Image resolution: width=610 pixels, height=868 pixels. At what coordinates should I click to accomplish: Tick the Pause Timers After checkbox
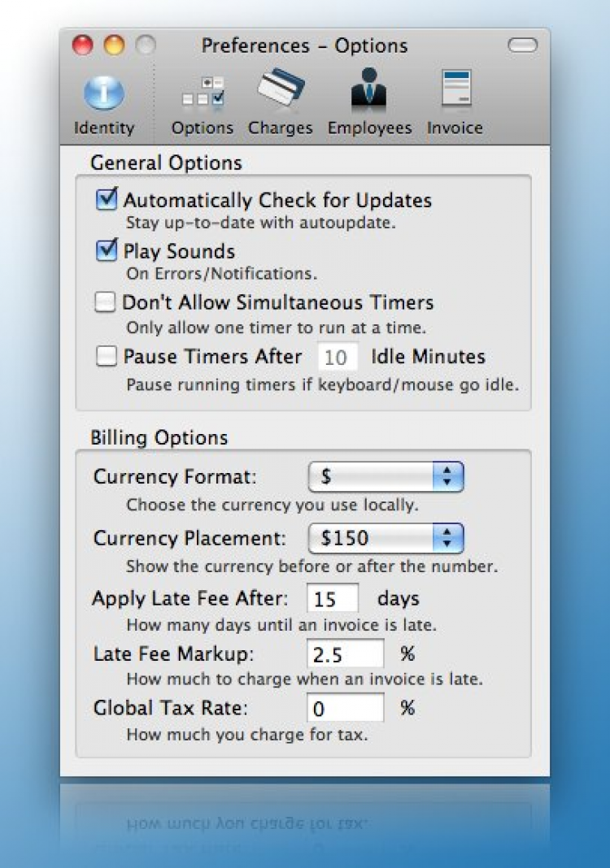(106, 356)
